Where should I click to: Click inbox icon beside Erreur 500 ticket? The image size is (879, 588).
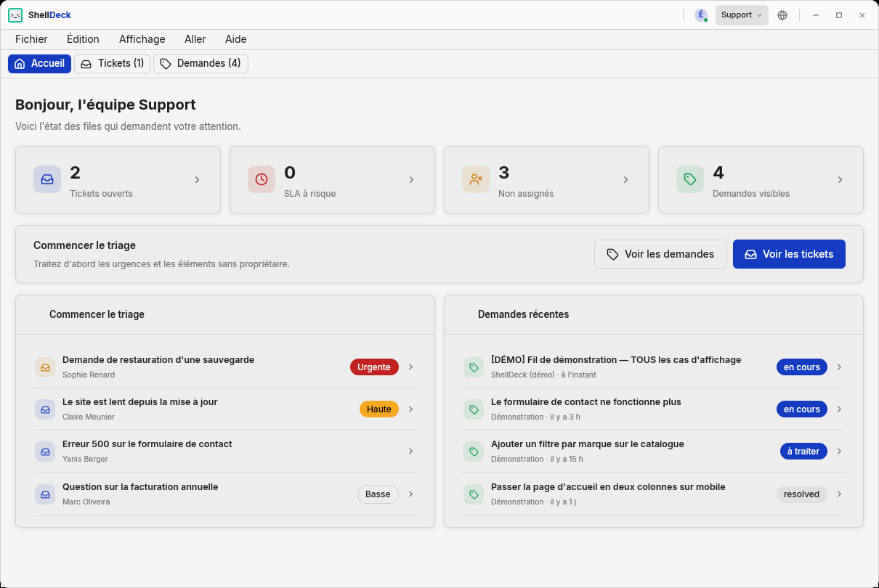tap(45, 452)
